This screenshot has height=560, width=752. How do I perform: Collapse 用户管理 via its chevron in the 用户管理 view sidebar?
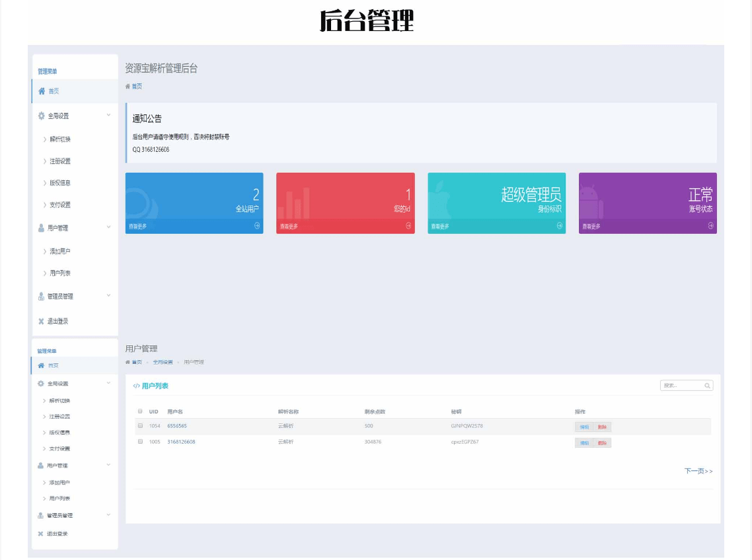pos(108,465)
